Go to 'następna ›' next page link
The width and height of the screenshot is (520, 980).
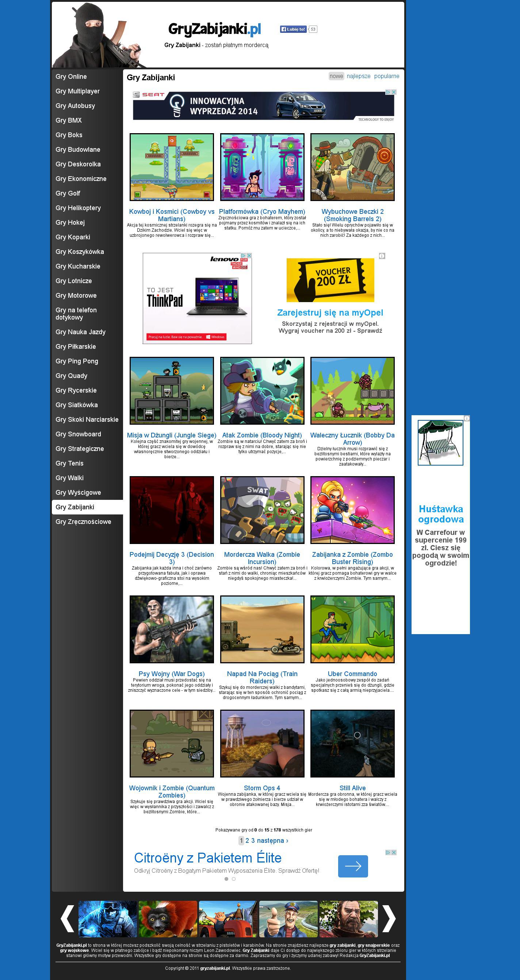(x=272, y=840)
